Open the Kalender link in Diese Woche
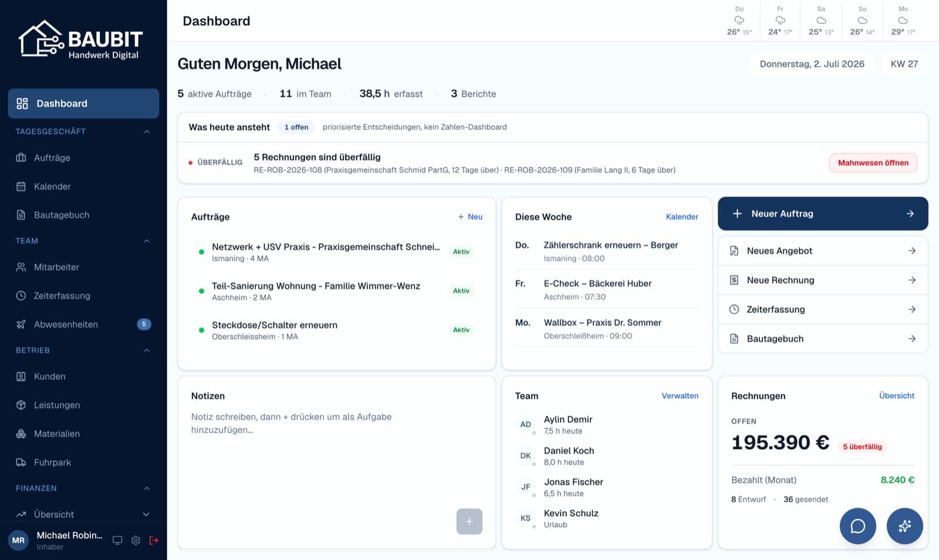939x560 pixels. [x=682, y=216]
